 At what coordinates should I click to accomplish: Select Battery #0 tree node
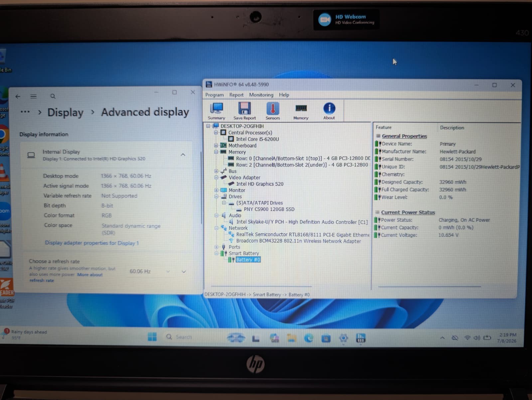(x=248, y=259)
